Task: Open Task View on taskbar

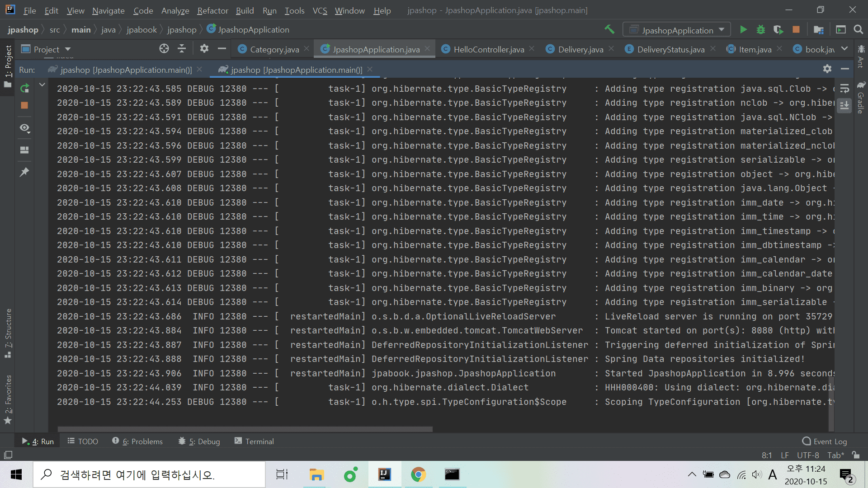Action: tap(282, 474)
